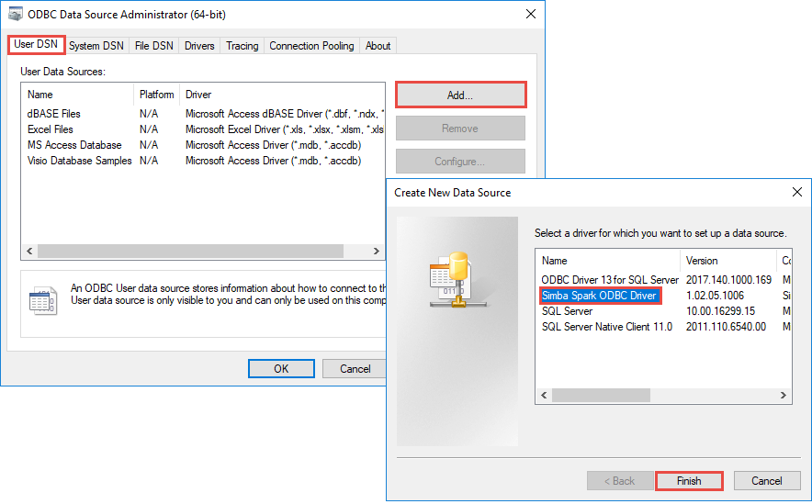Click left scroll arrow in User Data Sources list
Image resolution: width=812 pixels, height=504 pixels.
[29, 251]
